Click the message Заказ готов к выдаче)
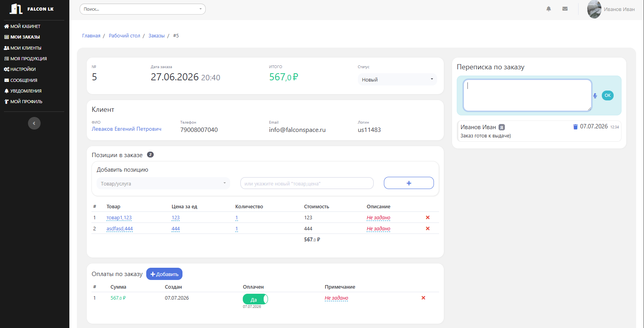 click(486, 136)
